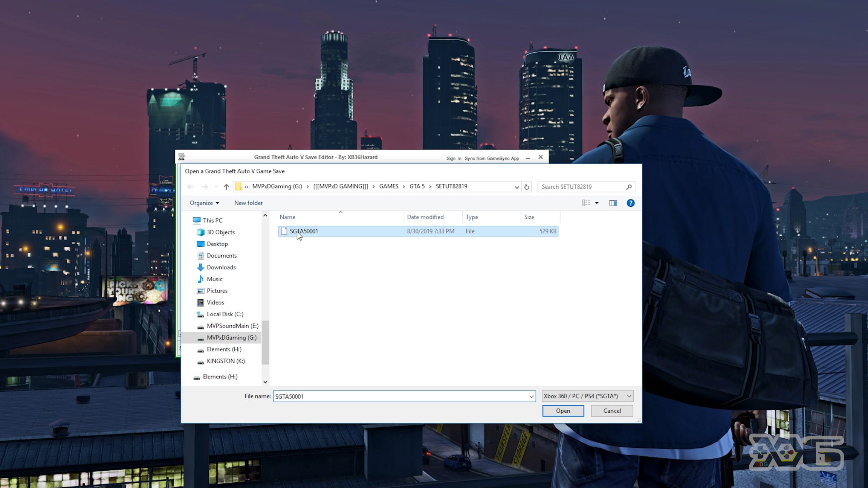Expand hidden breadcrumb path chevrons
Screen dimensions: 868x488
click(246, 187)
